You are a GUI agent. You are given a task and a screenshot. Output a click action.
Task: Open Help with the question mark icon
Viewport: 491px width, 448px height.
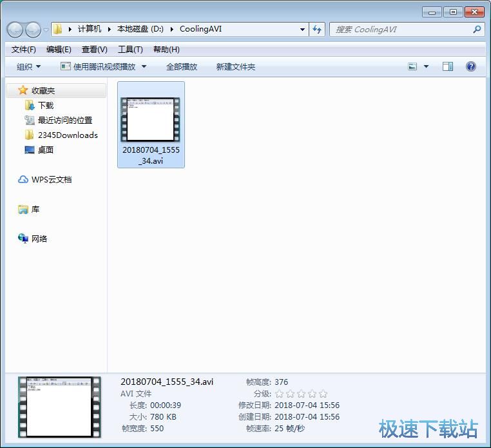[470, 66]
